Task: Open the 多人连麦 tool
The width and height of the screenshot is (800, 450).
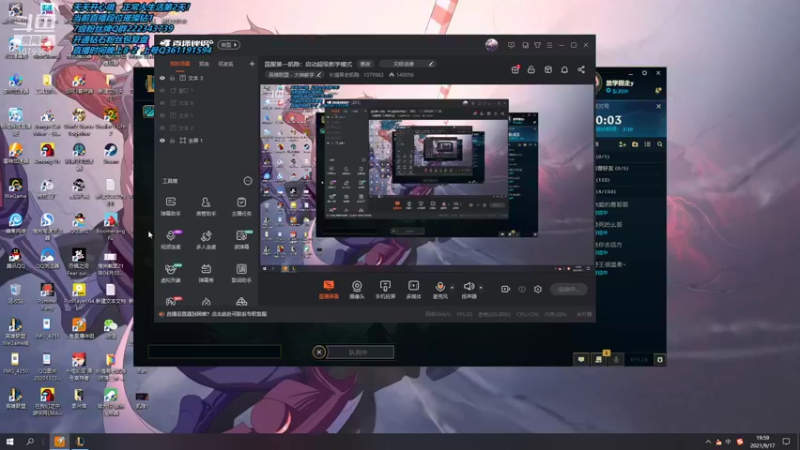Action: coord(206,239)
